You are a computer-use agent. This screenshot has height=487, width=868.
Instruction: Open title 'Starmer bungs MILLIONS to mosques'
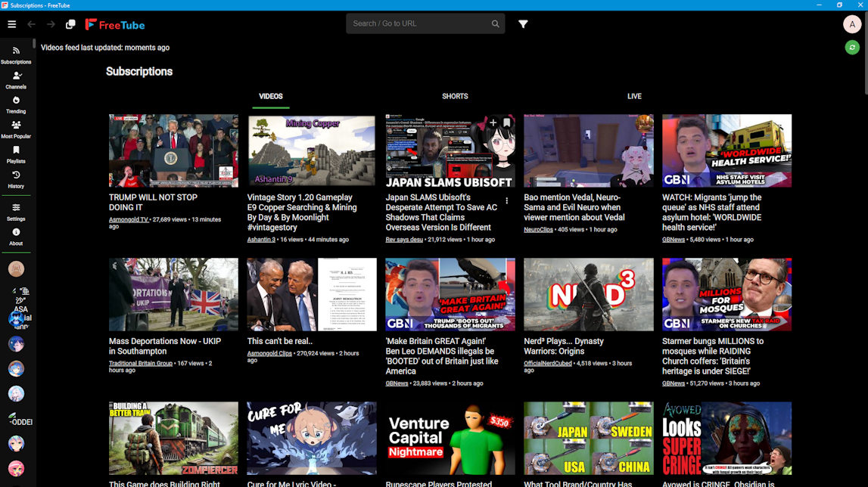pos(713,356)
